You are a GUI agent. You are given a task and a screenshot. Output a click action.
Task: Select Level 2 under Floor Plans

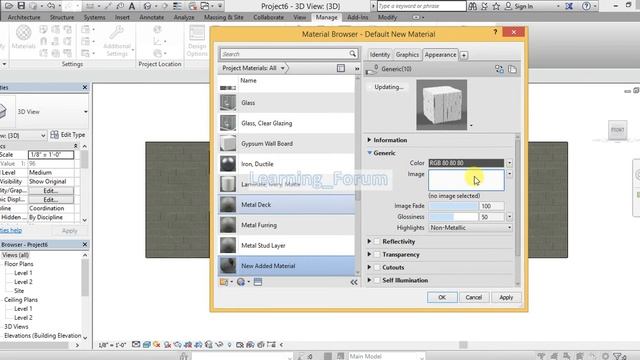coord(23,282)
